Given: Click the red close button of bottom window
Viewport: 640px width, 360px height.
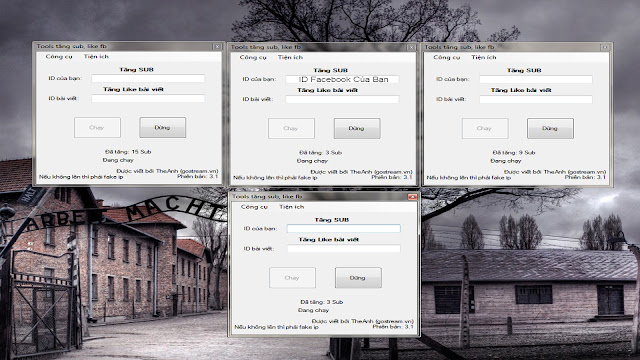Looking at the screenshot, I should point(412,197).
